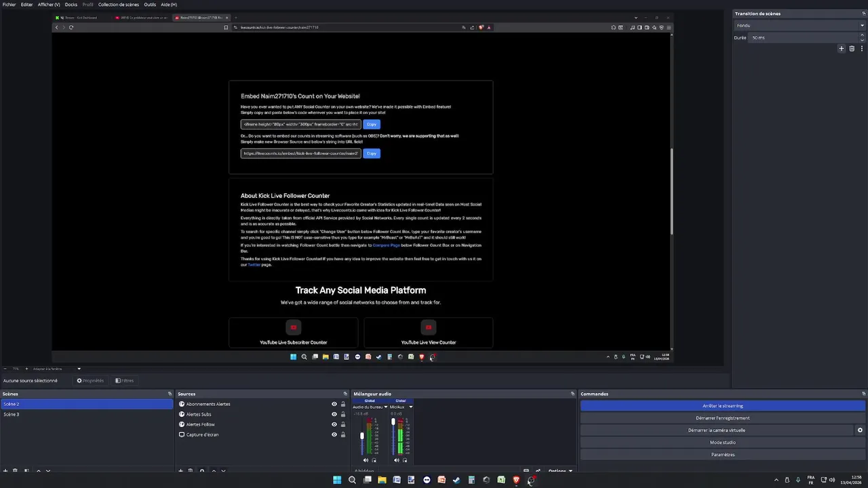The width and height of the screenshot is (868, 488).
Task: Lock the Capture d'écran source
Action: (343, 434)
